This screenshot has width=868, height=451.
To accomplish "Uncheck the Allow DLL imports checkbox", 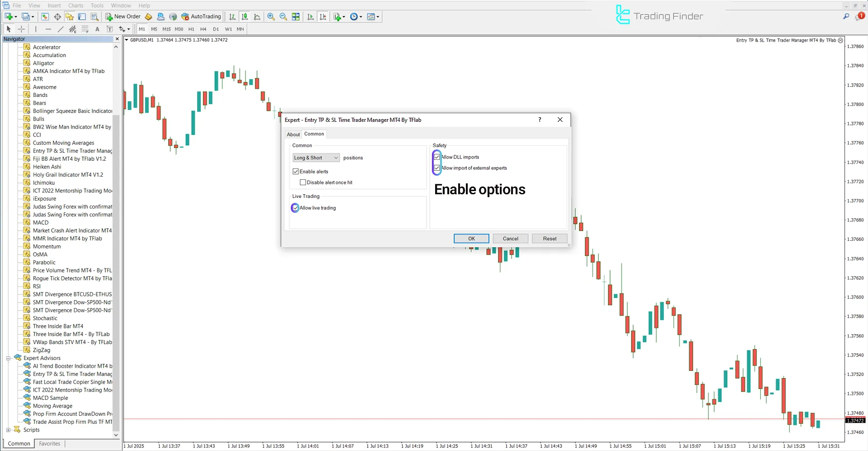I will coord(436,157).
